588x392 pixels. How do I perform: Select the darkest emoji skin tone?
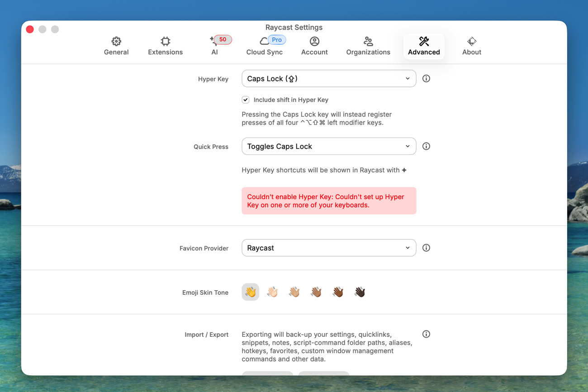(x=360, y=292)
